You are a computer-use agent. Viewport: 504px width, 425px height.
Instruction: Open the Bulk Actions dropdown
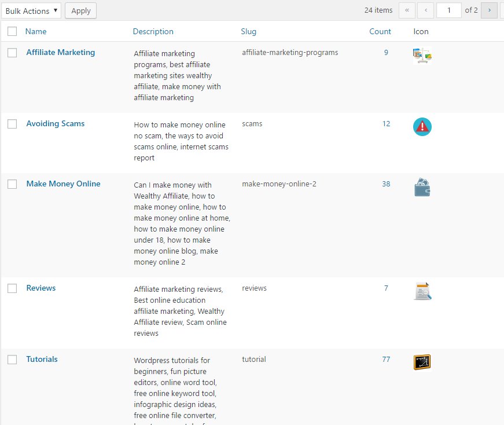tap(31, 10)
